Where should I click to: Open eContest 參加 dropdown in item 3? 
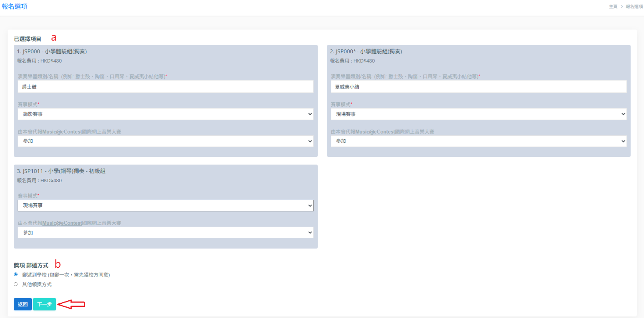[x=165, y=233]
